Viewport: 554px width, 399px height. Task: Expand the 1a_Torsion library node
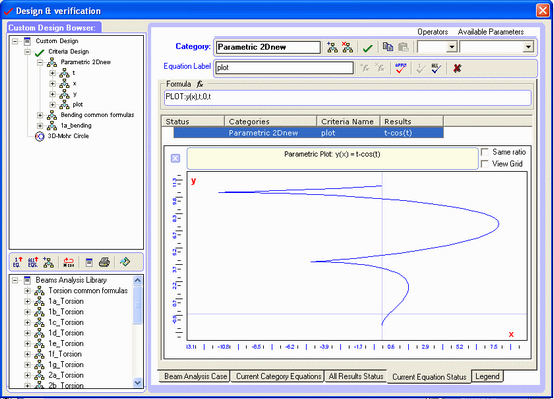click(27, 301)
